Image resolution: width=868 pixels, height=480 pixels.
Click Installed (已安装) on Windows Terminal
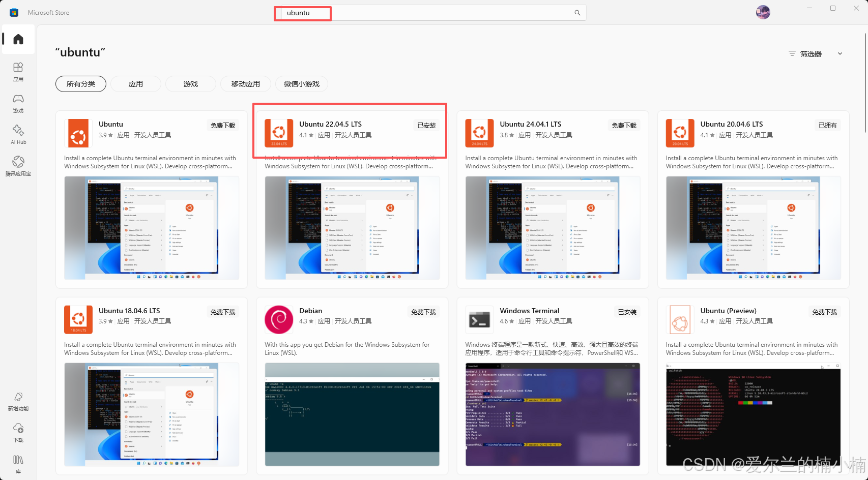pos(627,312)
